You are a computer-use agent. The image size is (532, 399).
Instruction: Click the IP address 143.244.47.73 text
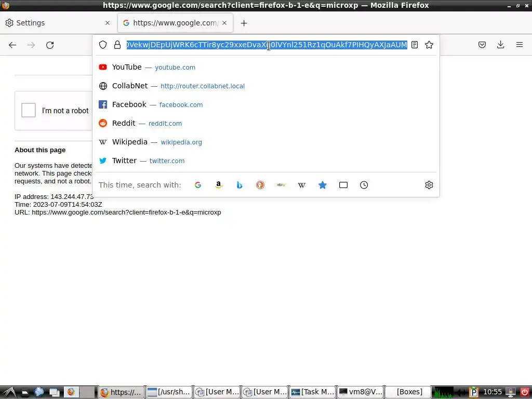(54, 197)
